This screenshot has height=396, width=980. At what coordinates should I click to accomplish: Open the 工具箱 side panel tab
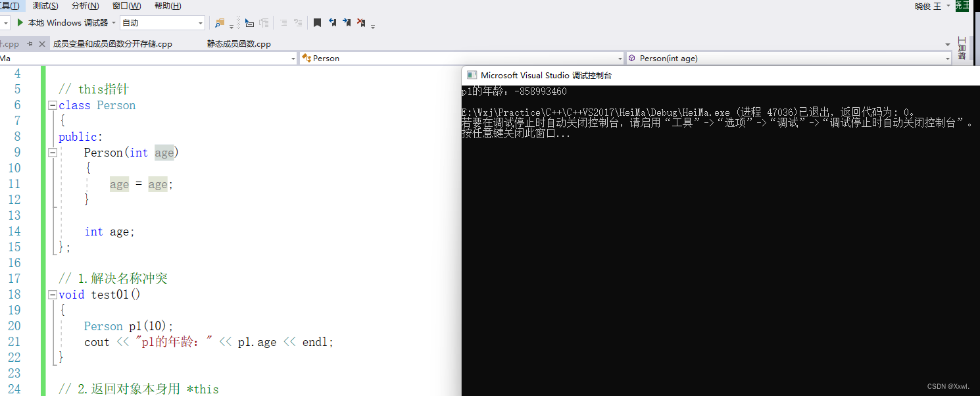(x=961, y=49)
